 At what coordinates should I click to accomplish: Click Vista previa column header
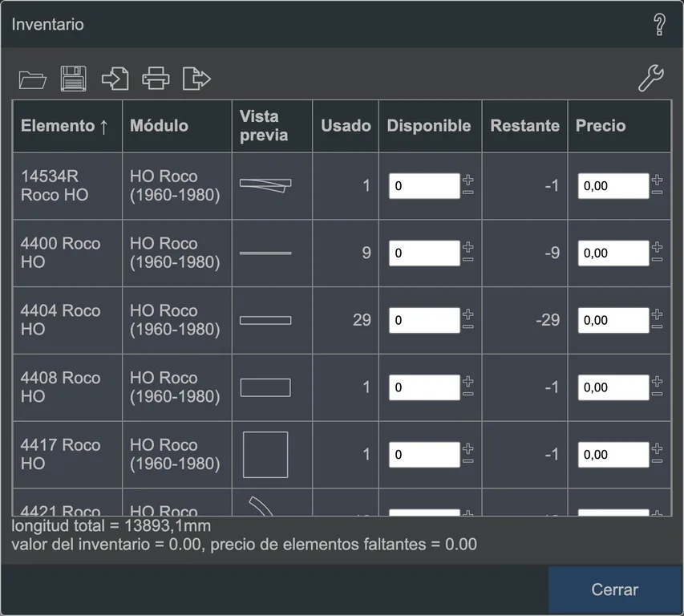tap(272, 126)
